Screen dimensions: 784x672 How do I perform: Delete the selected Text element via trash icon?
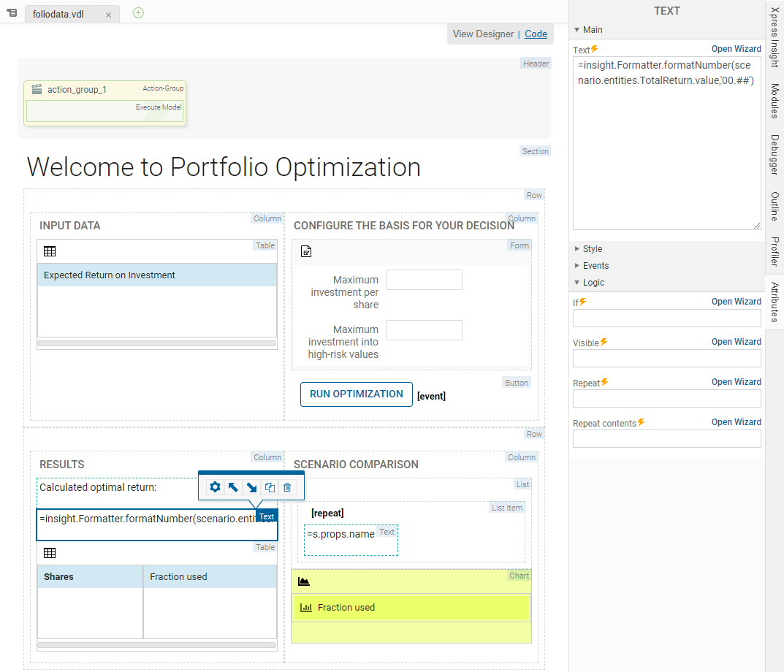[287, 487]
